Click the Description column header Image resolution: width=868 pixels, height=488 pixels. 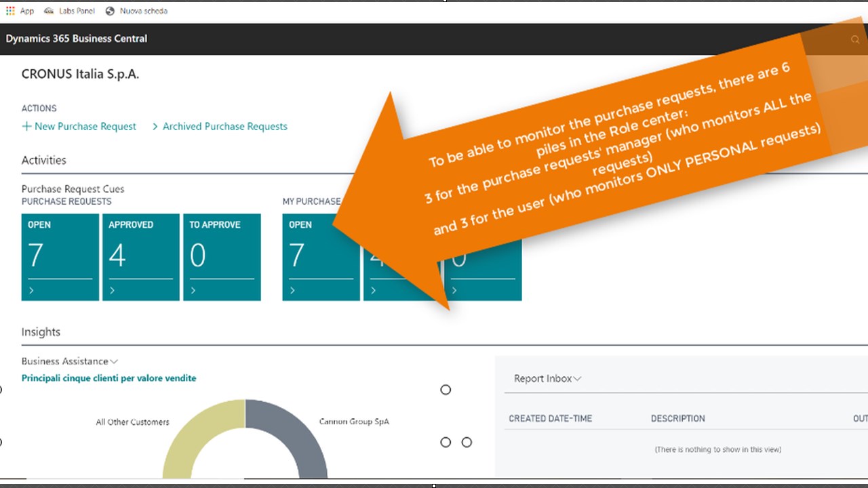(x=678, y=419)
